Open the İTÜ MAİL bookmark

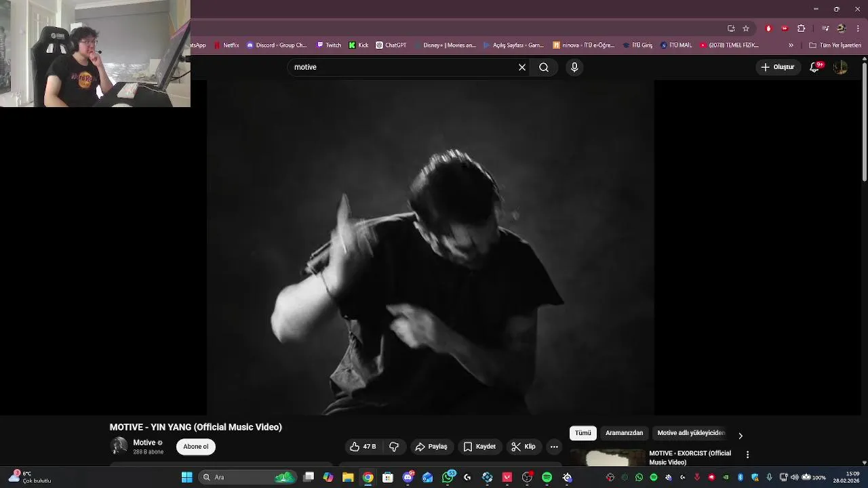click(x=676, y=45)
